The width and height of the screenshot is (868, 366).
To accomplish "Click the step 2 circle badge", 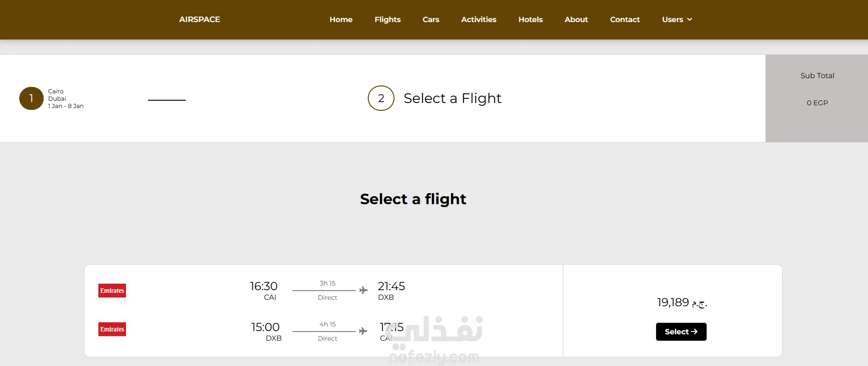I will pyautogui.click(x=381, y=98).
